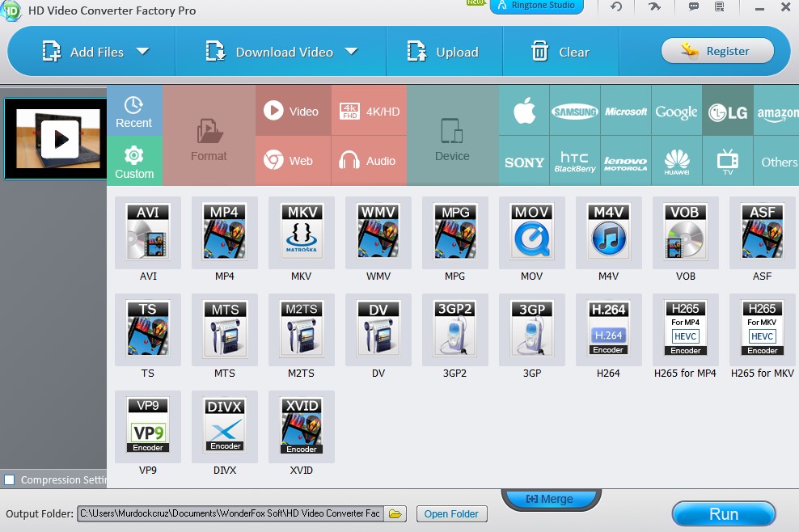
Task: Click the undo arrow icon in title bar
Action: point(616,6)
